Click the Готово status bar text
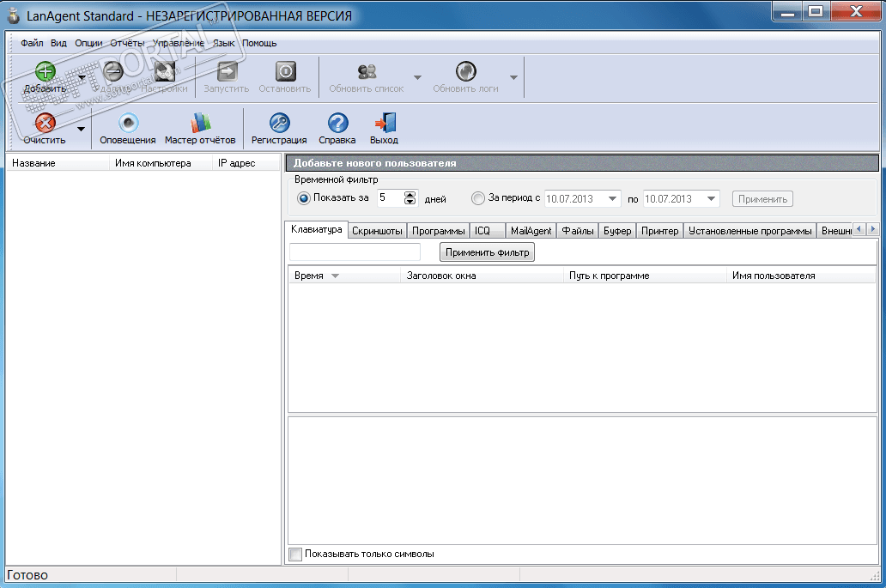Viewport: 886px width, 588px height. point(27,575)
